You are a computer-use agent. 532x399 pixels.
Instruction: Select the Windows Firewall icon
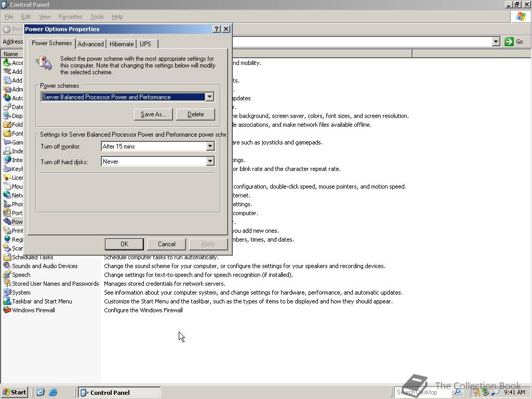tap(7, 310)
